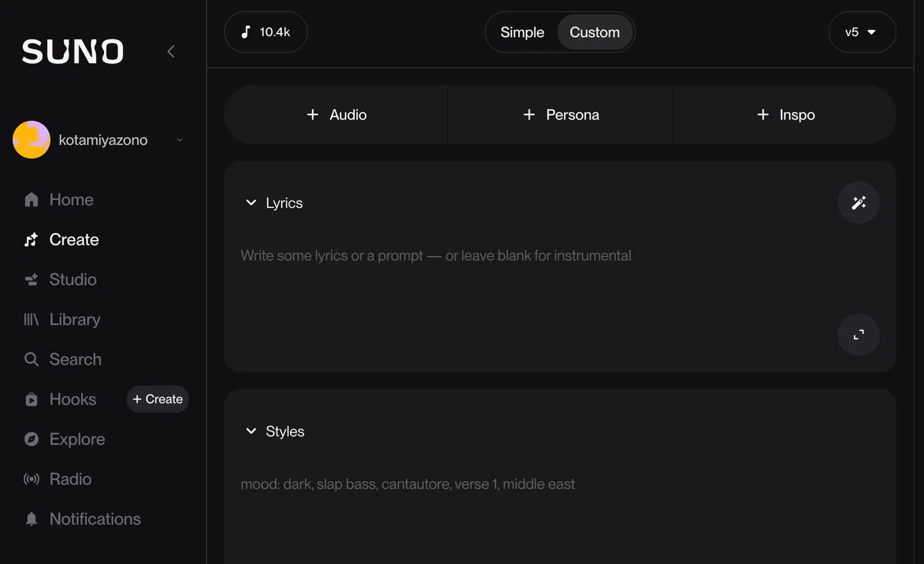The image size is (924, 564).
Task: Click the SUNO logo
Action: [72, 52]
